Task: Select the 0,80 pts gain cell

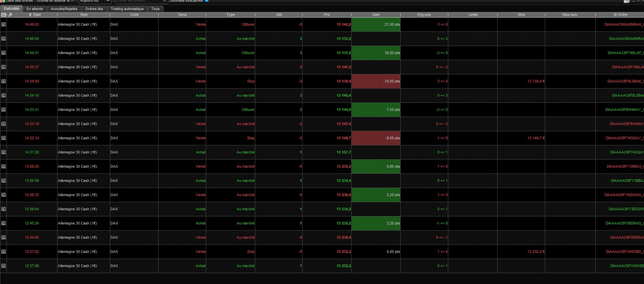Action: (x=376, y=166)
